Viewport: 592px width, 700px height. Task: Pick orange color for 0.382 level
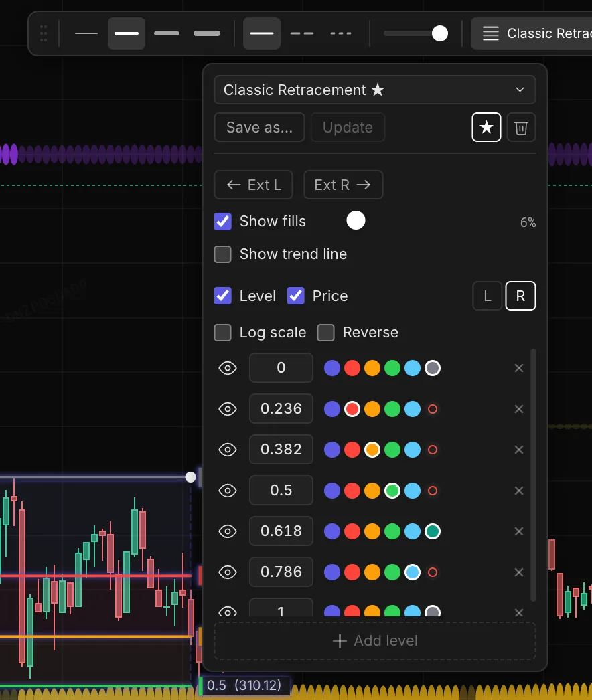click(x=372, y=450)
